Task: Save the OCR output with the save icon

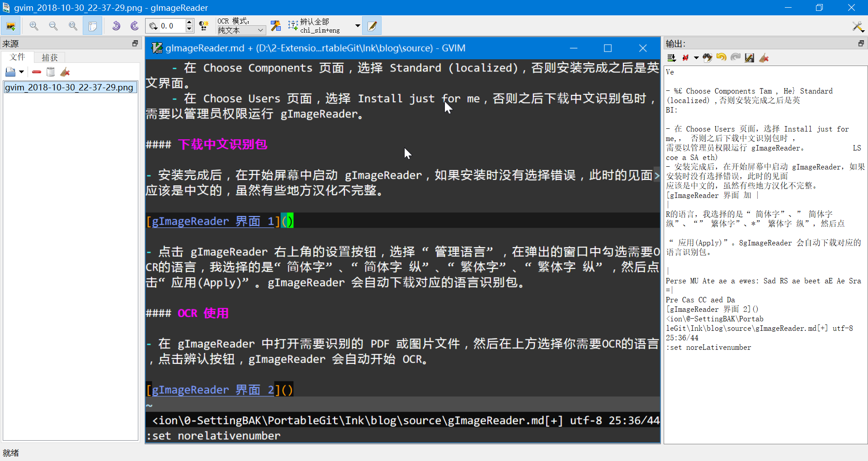Action: 749,58
